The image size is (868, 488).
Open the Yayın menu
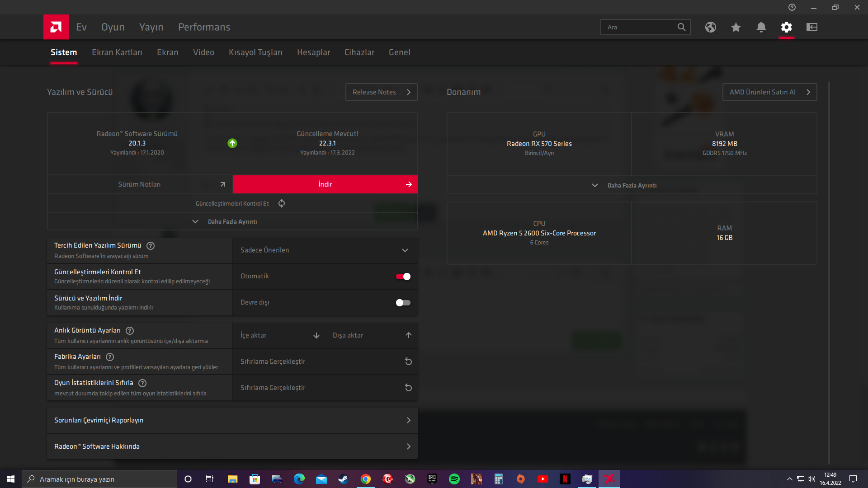(x=151, y=27)
